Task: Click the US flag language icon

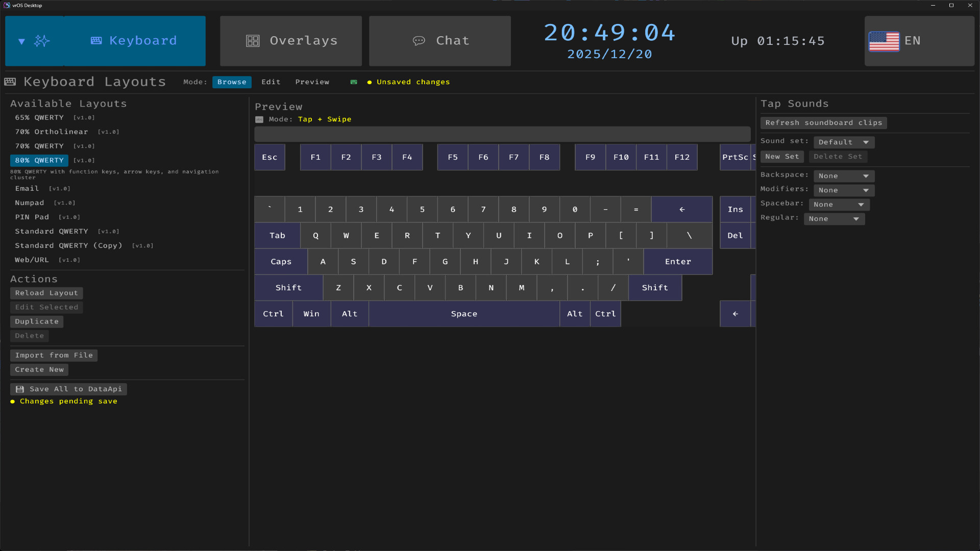Action: pyautogui.click(x=885, y=41)
